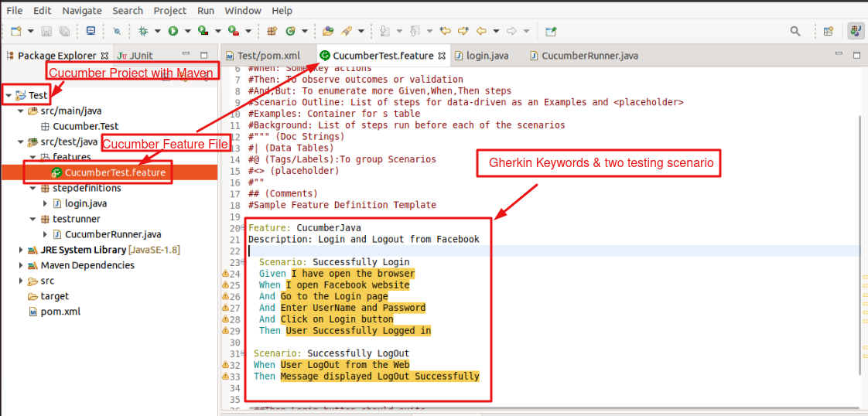Screen dimensions: 868x416
Task: Switch to the JUnit view tab
Action: 135,56
